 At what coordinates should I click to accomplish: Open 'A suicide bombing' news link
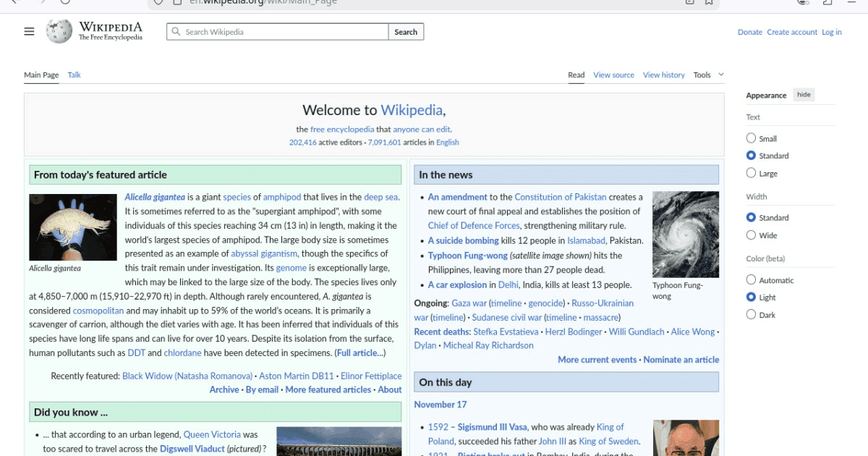pyautogui.click(x=463, y=240)
